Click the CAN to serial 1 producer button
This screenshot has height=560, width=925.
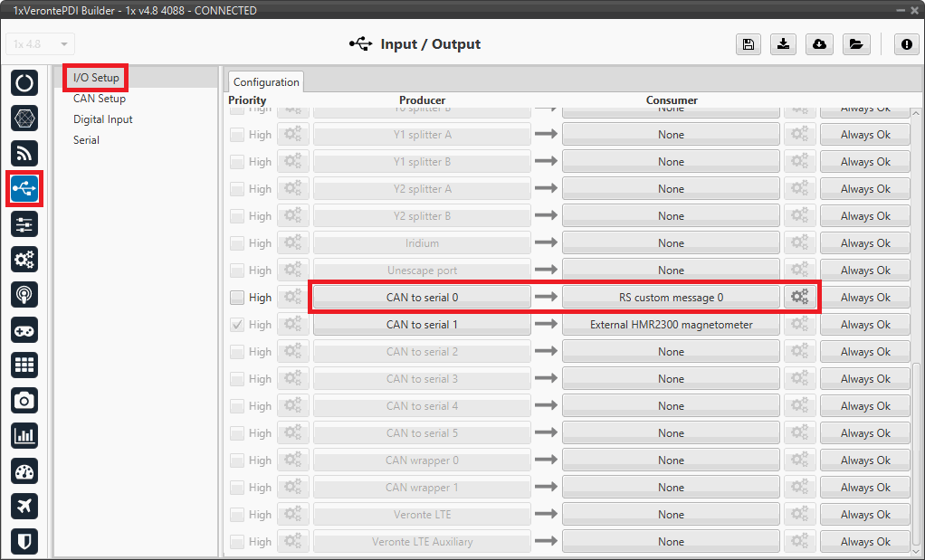[x=422, y=325]
